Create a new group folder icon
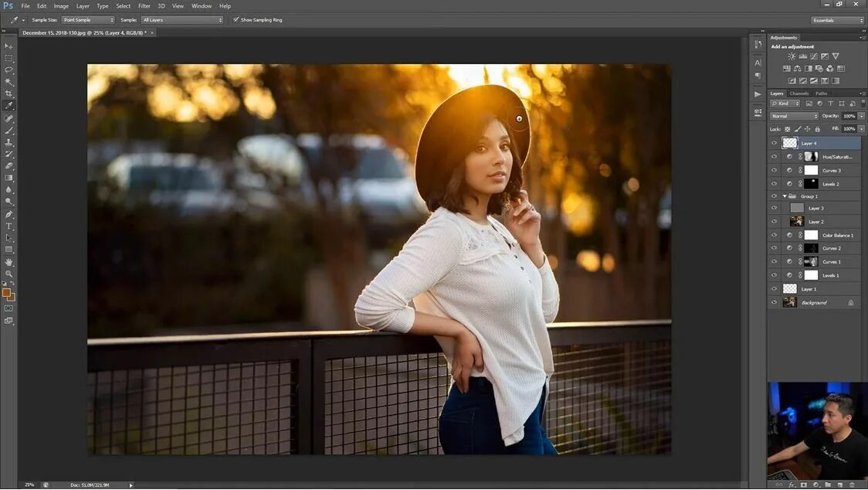The width and height of the screenshot is (868, 490). (828, 485)
